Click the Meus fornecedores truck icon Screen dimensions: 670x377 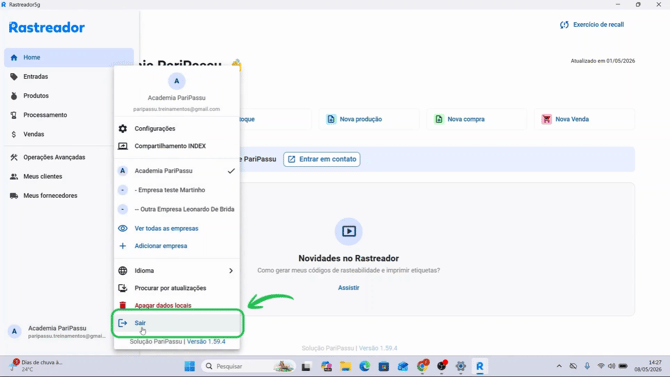click(x=14, y=196)
